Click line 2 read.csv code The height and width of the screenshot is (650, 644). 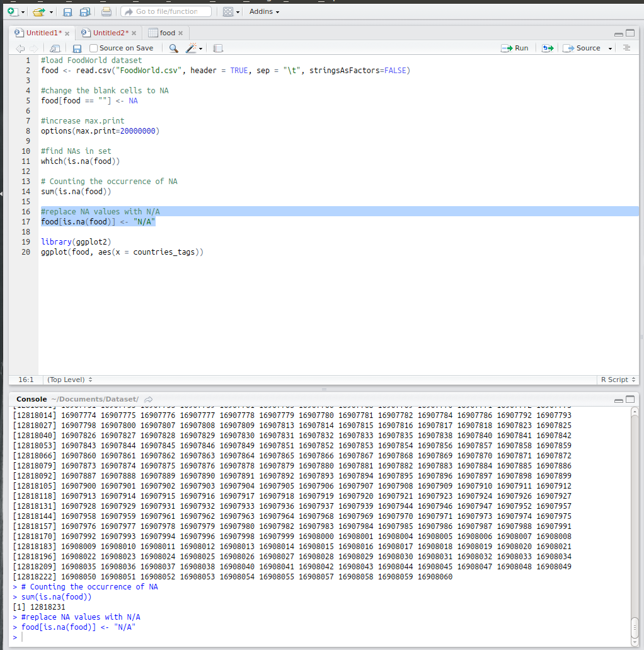tap(226, 71)
